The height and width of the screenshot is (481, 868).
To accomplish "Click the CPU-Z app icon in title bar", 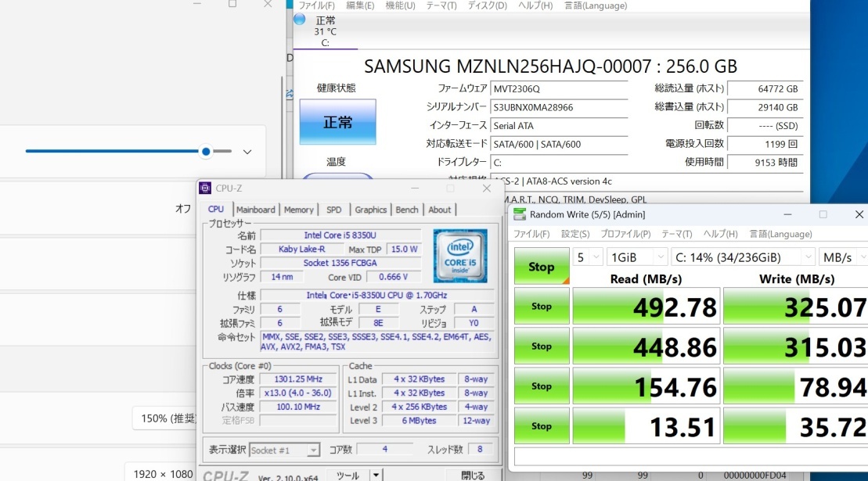I will (x=205, y=188).
